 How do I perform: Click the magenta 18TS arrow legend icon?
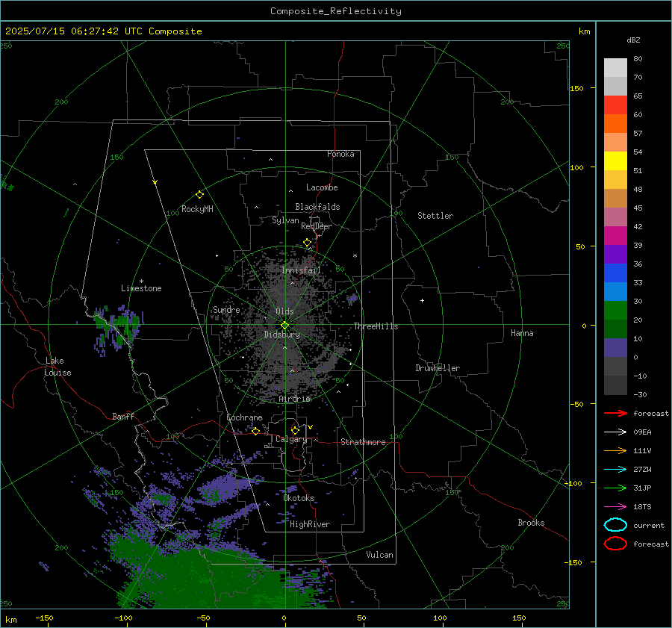coord(615,507)
